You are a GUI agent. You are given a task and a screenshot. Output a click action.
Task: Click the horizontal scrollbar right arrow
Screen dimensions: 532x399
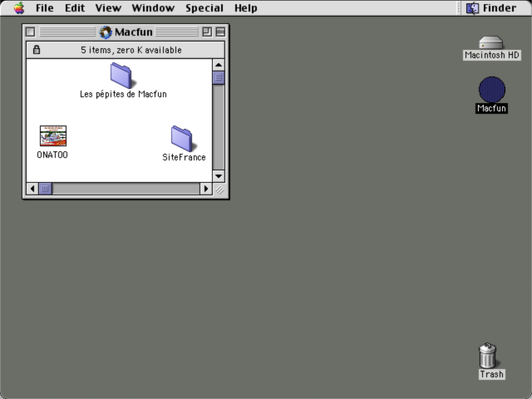click(205, 189)
